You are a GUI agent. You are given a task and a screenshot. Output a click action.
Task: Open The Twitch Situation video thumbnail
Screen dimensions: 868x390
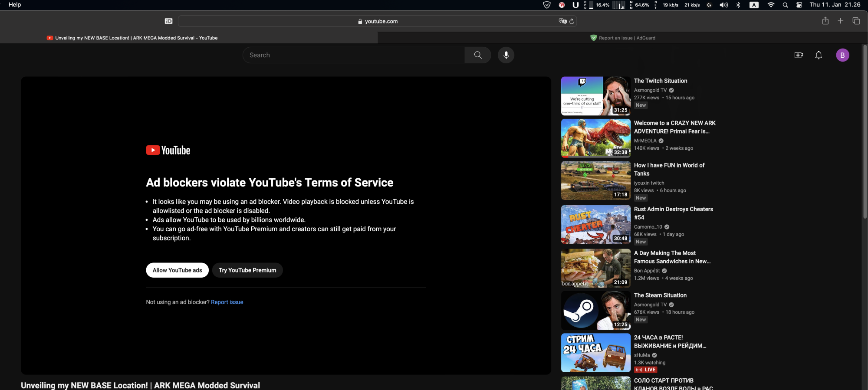(x=595, y=96)
